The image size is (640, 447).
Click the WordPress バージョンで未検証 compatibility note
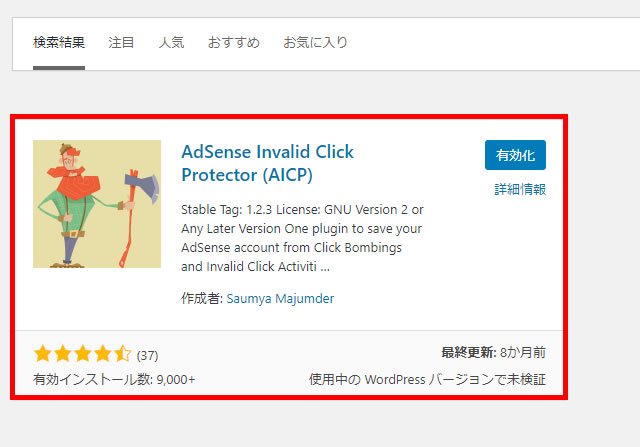(x=427, y=380)
